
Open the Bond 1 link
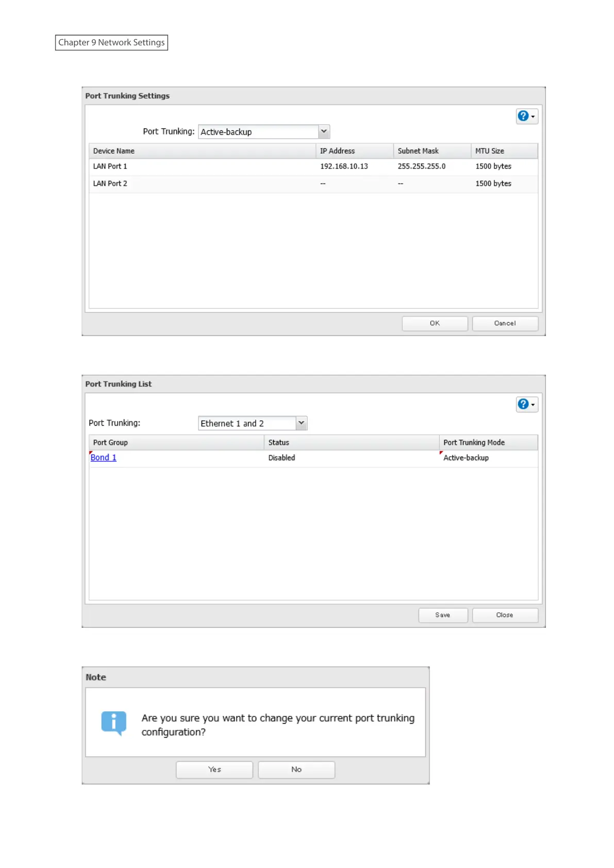[x=103, y=458]
